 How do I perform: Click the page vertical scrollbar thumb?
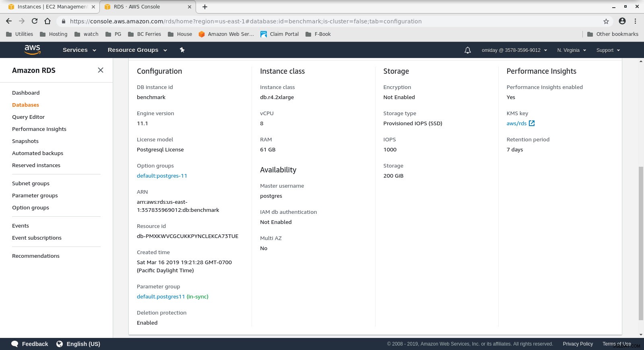click(x=641, y=243)
